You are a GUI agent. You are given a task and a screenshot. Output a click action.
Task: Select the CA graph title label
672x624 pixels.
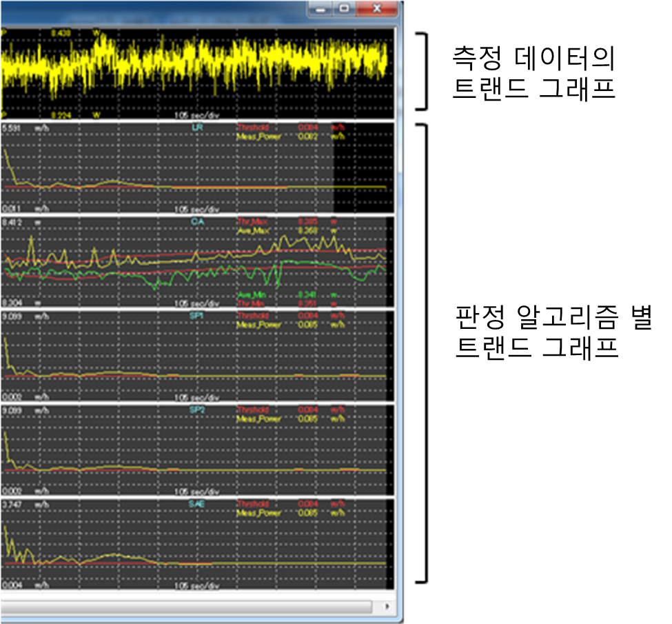196,221
